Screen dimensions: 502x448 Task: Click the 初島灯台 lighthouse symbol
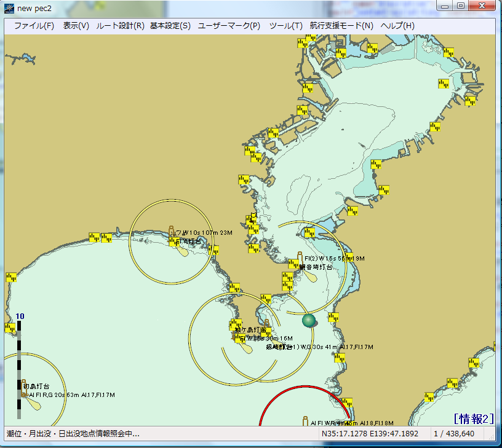tap(24, 387)
